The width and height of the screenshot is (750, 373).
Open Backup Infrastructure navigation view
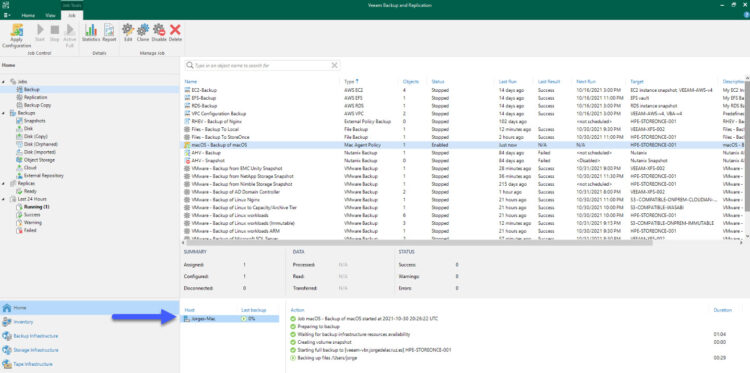click(90, 336)
